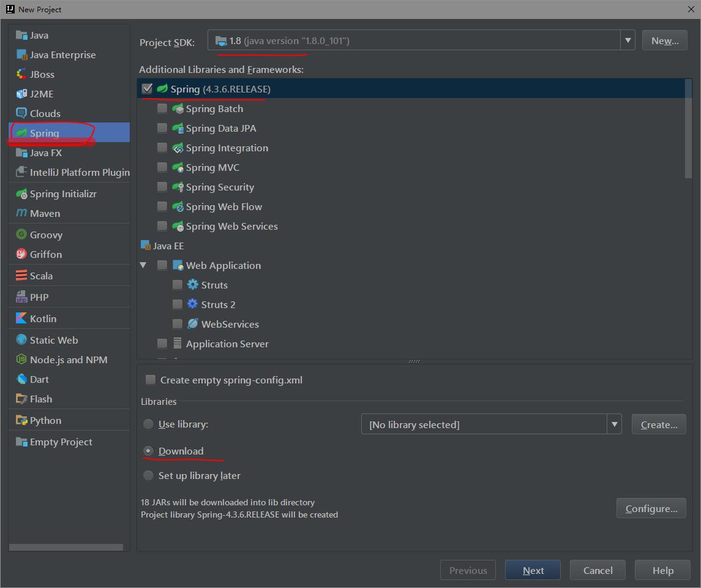
Task: Select the Maven icon in sidebar
Action: pos(21,213)
